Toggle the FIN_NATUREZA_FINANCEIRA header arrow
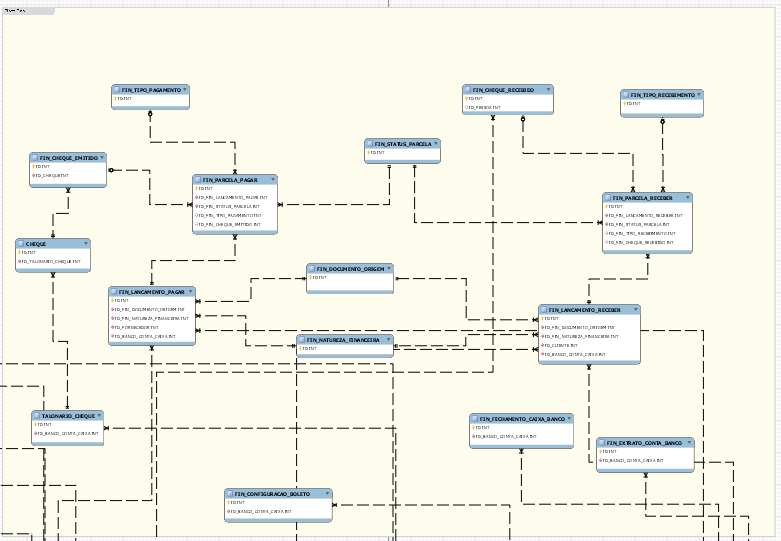This screenshot has width=781, height=541. (389, 339)
